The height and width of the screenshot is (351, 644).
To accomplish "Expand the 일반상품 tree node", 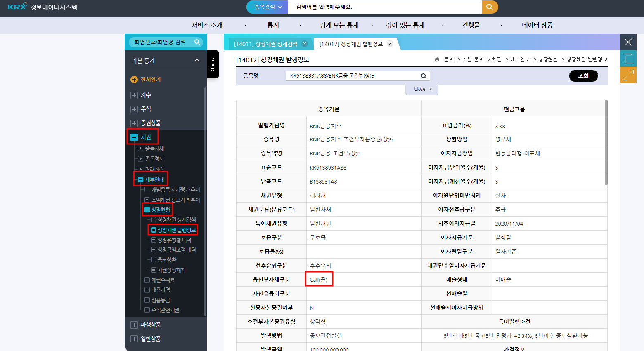I will pyautogui.click(x=134, y=339).
